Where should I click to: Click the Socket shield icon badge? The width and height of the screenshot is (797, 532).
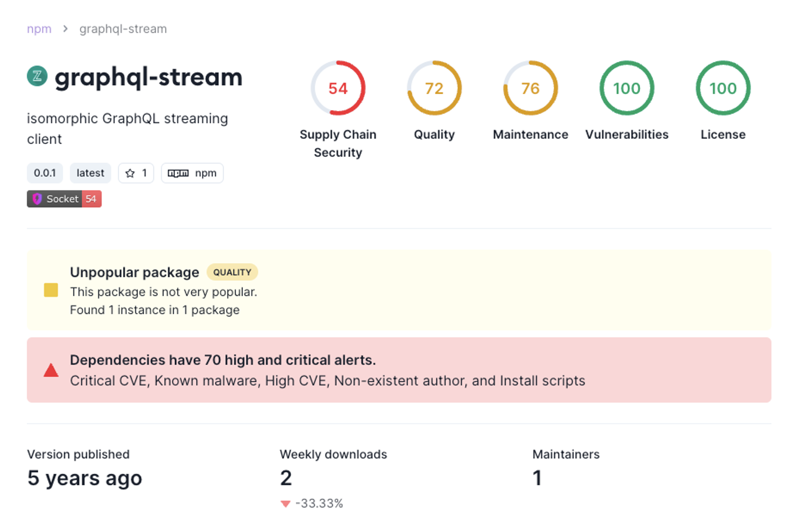(x=37, y=199)
